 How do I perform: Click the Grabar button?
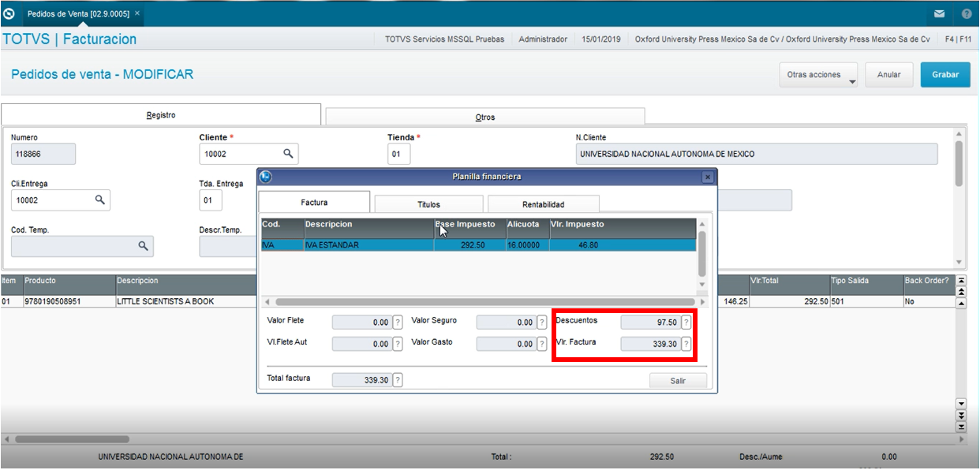(945, 75)
